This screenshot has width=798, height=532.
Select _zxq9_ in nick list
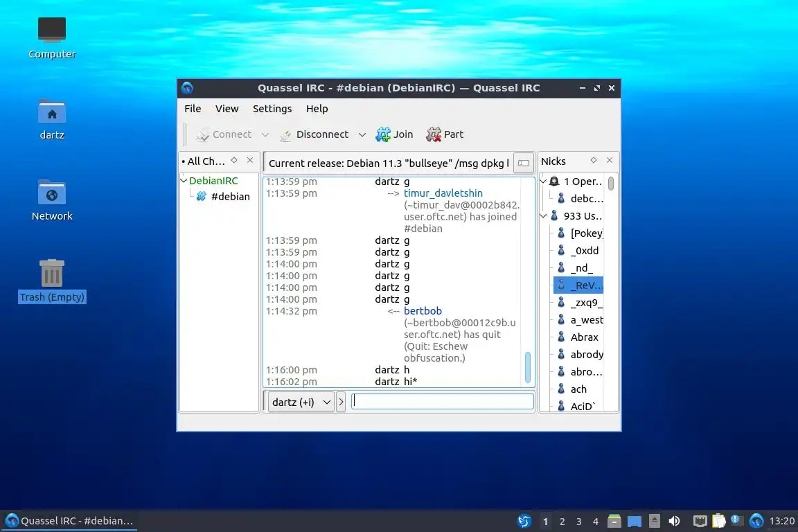tap(580, 303)
